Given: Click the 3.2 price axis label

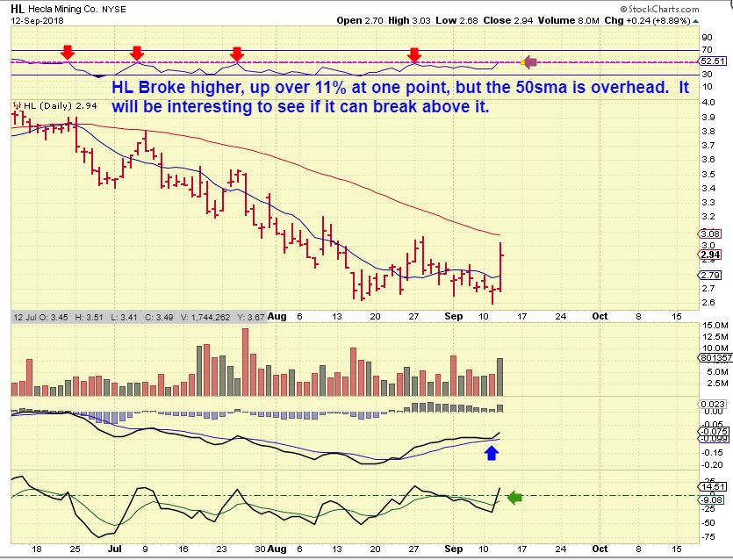Looking at the screenshot, I should click(x=708, y=217).
